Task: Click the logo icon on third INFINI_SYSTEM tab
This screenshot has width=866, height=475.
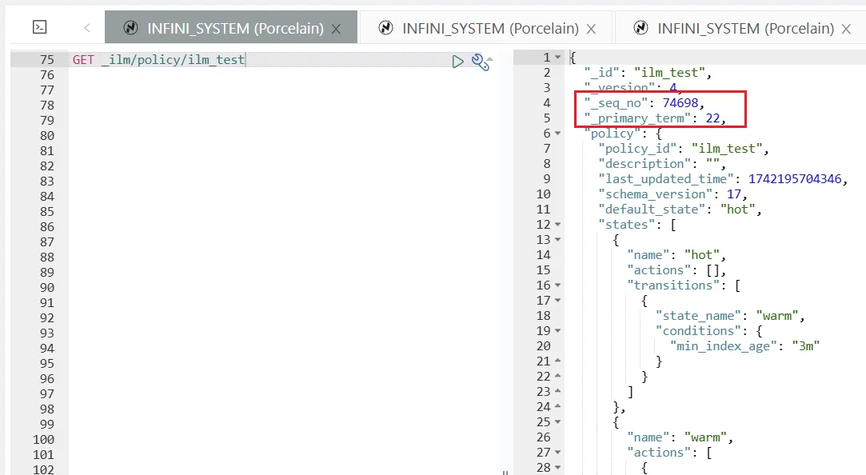Action: [641, 28]
